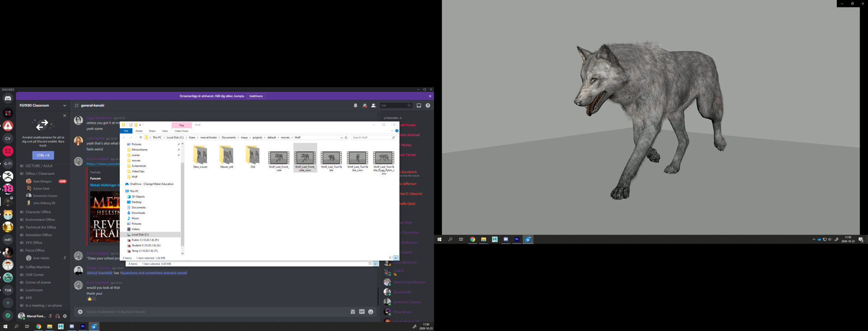Join the Corner of shame voice channel

point(38,282)
